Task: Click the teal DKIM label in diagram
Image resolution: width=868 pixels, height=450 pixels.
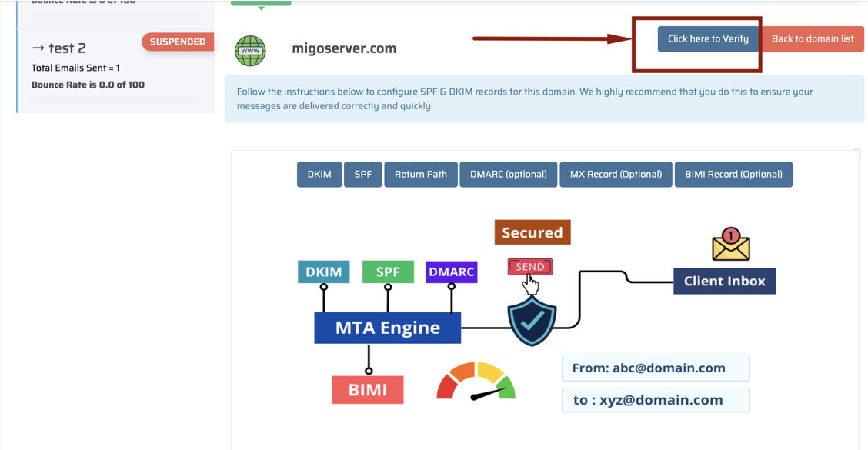Action: [x=324, y=272]
